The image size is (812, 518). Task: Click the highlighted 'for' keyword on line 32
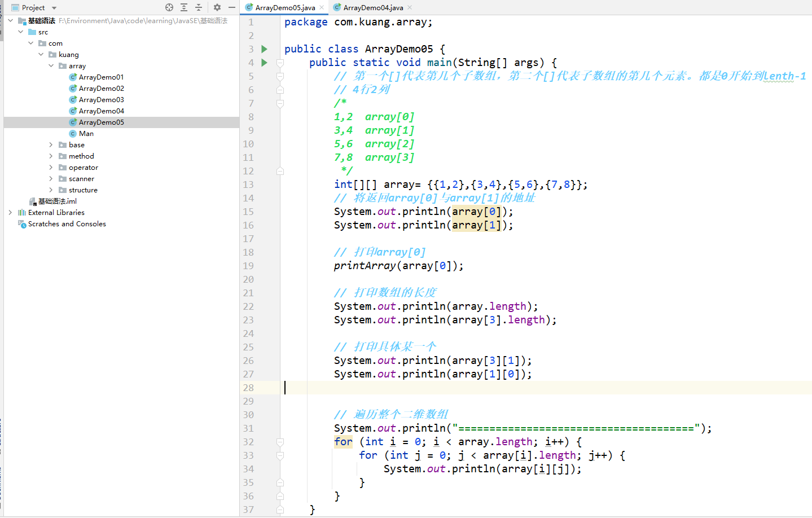(x=343, y=442)
